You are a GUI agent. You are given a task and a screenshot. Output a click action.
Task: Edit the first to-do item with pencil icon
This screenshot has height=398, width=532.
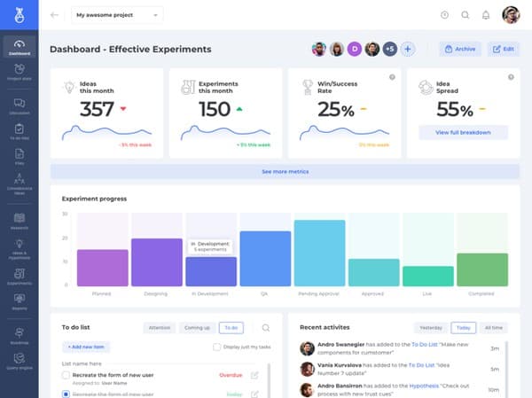click(x=254, y=375)
